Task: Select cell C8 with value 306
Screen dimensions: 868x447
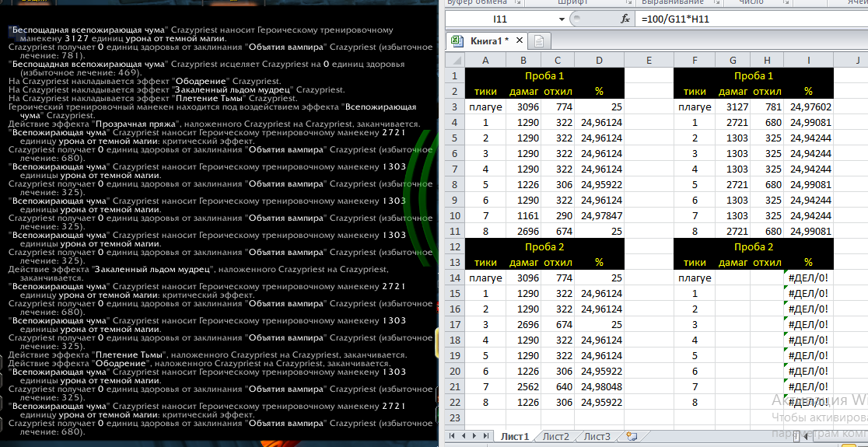Action: pyautogui.click(x=558, y=184)
